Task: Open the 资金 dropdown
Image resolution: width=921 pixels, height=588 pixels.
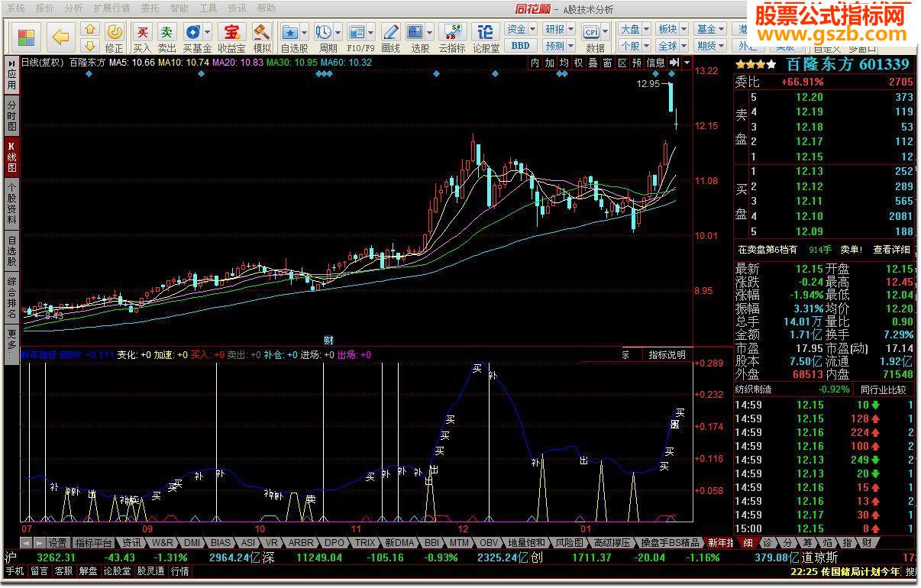Action: pos(522,29)
